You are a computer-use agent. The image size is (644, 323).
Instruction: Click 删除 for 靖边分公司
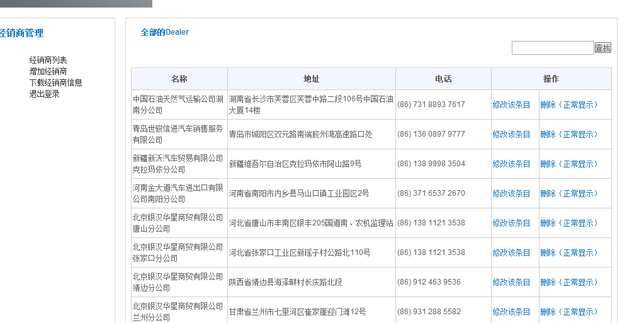569,282
